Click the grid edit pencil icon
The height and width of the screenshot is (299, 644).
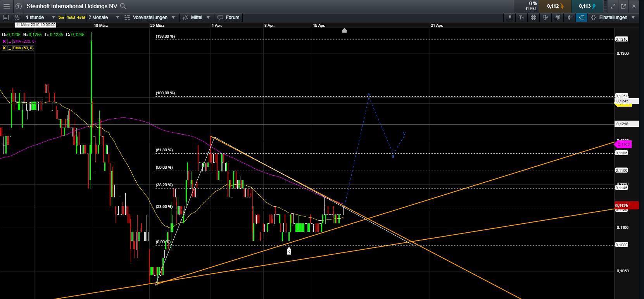(x=546, y=17)
